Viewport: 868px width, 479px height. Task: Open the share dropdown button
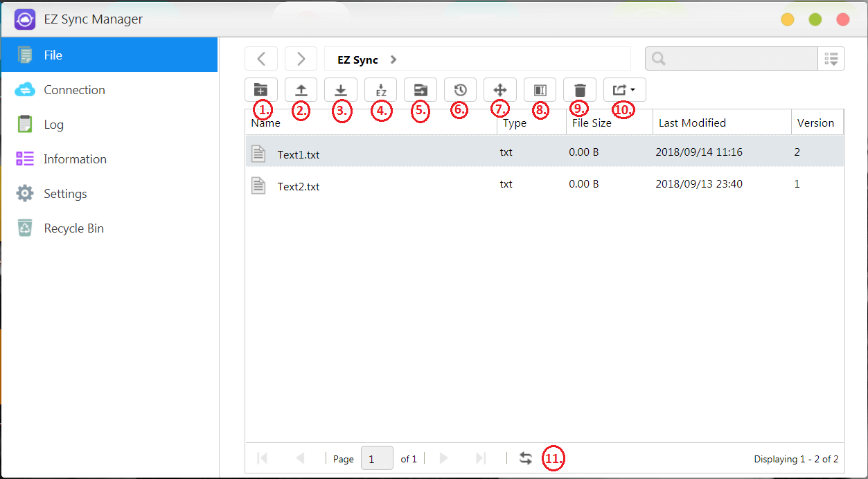[625, 90]
